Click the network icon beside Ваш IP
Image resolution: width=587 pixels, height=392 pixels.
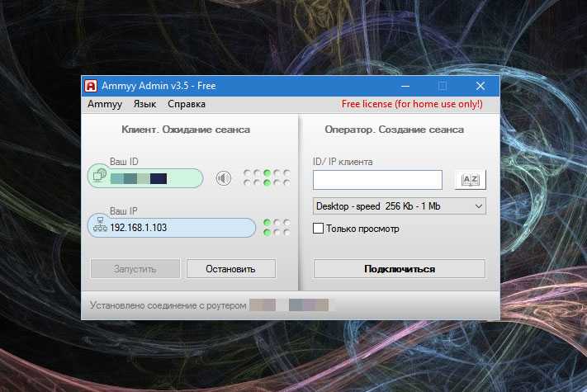(x=100, y=224)
